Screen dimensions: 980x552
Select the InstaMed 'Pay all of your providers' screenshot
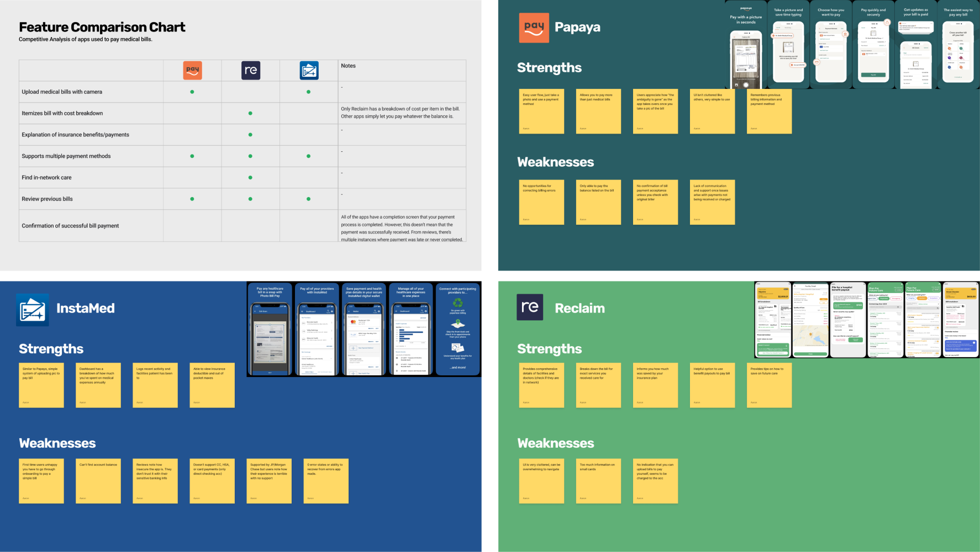click(317, 330)
